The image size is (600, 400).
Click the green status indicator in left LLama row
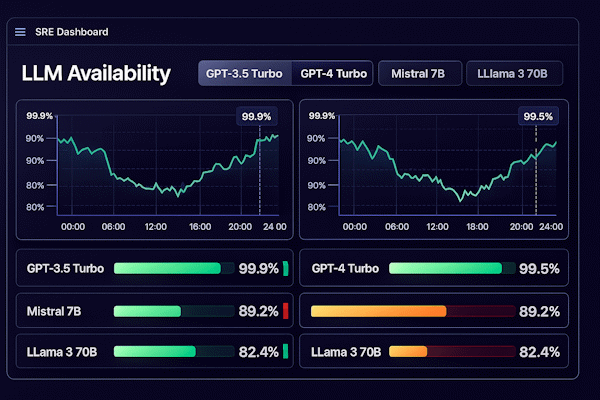click(285, 351)
